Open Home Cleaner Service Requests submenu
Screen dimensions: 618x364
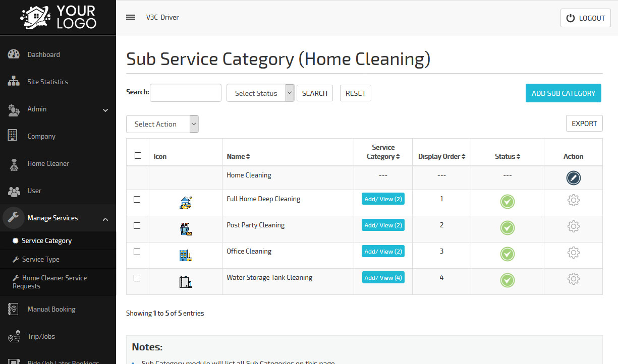point(58,282)
